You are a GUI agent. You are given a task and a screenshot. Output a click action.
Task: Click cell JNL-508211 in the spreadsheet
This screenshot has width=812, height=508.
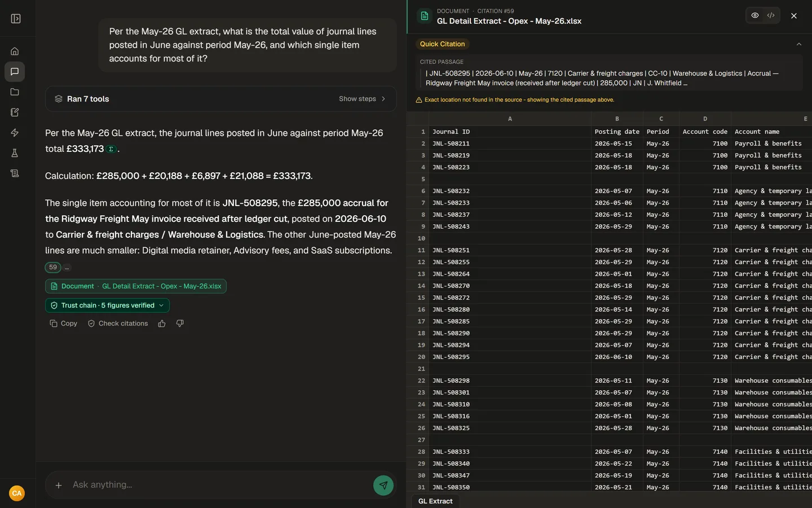(510, 143)
